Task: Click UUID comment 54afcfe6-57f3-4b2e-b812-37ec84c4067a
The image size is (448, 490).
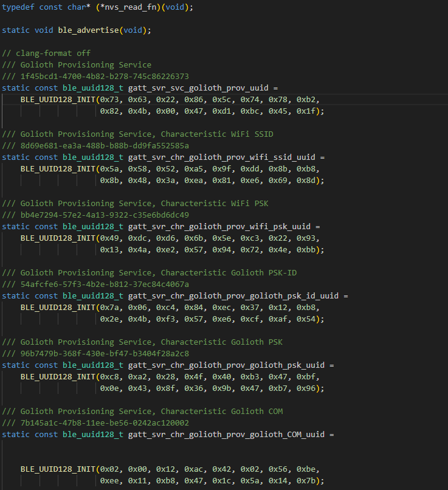Action: point(95,285)
